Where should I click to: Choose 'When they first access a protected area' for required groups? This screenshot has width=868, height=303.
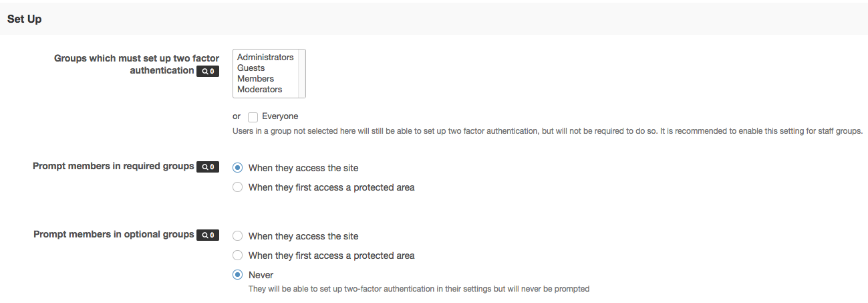(x=237, y=187)
